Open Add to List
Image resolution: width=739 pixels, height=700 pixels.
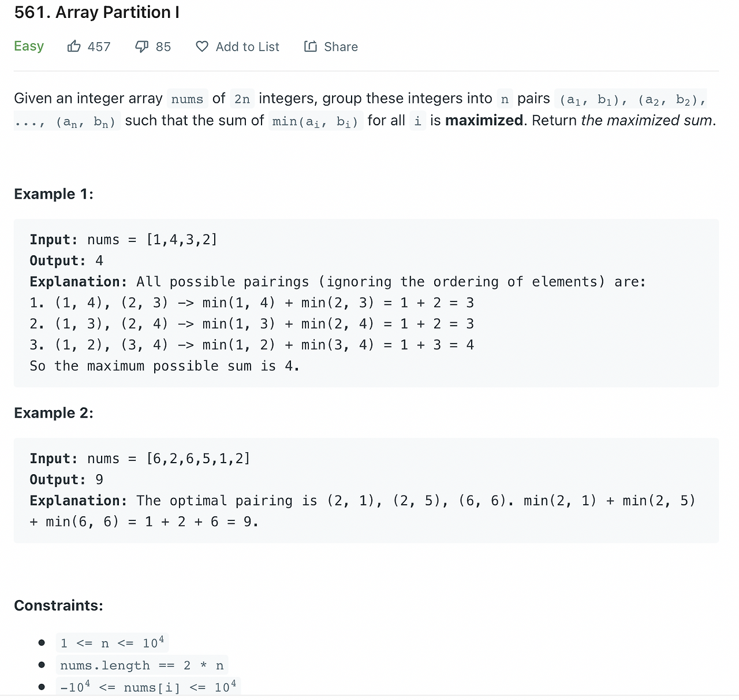247,46
